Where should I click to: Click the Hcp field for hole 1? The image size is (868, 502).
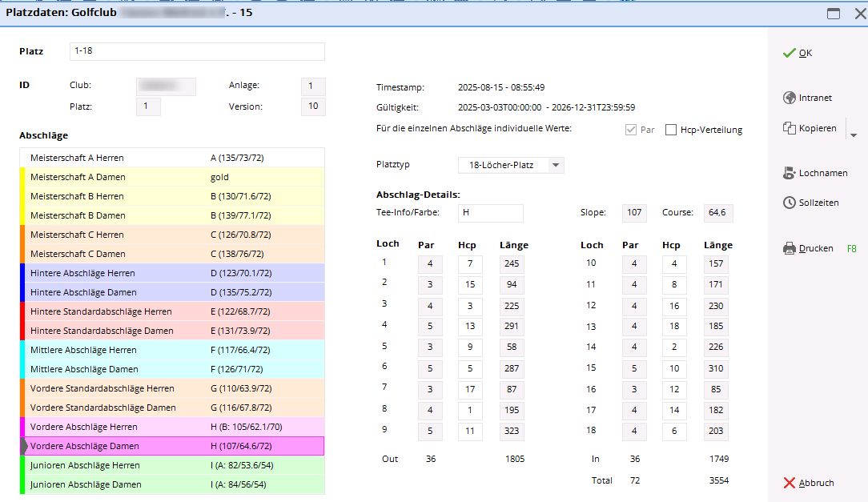[470, 264]
